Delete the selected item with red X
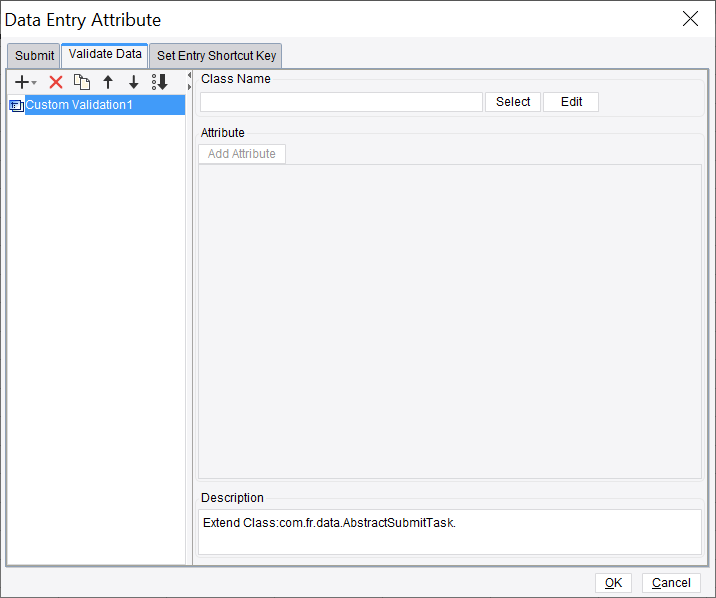 point(56,82)
